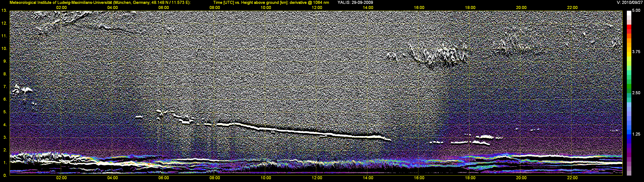Click the 16:00 label on the bottom axis
This screenshot has width=644, height=182.
[x=419, y=178]
